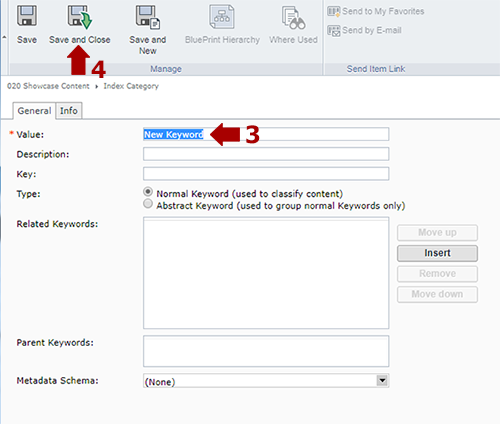Image resolution: width=500 pixels, height=424 pixels.
Task: Select the Abstract Keyword radio button
Action: (148, 203)
